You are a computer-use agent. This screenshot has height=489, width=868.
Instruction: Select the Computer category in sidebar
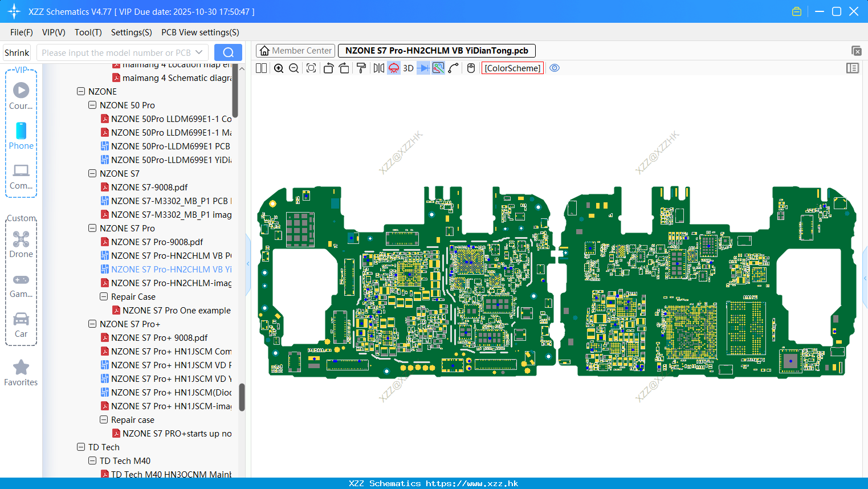(21, 177)
